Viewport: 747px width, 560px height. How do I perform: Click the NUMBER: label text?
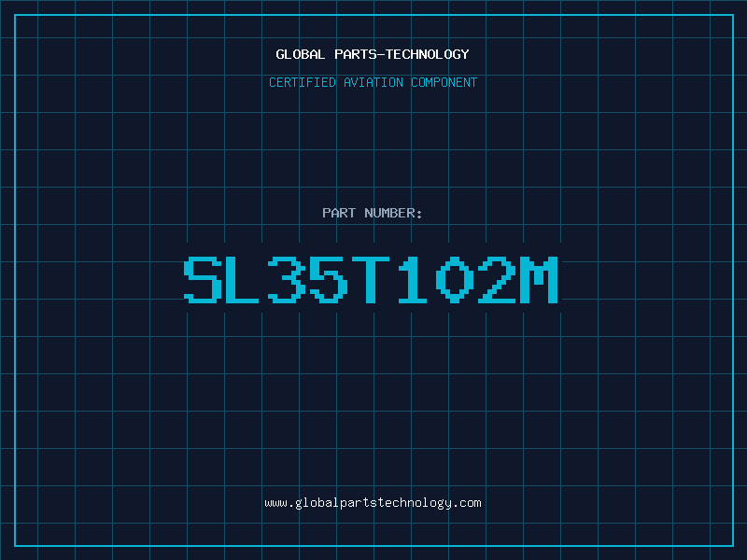(x=393, y=213)
